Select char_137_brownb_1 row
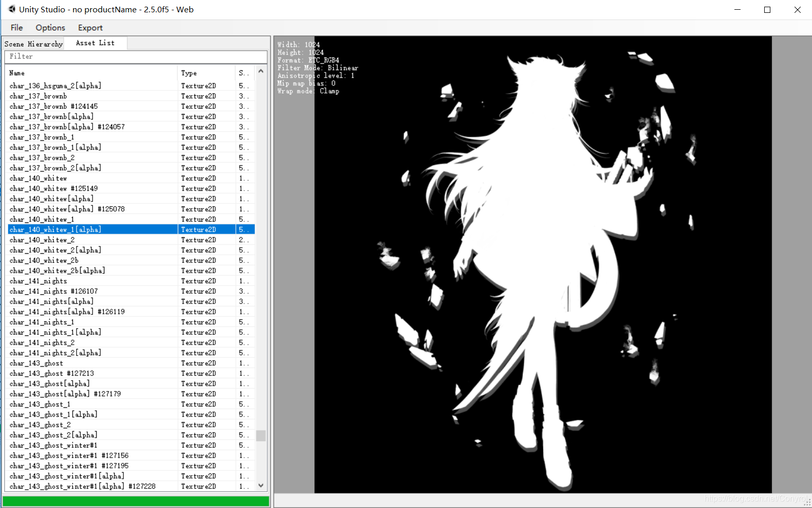The image size is (812, 508). (x=131, y=137)
